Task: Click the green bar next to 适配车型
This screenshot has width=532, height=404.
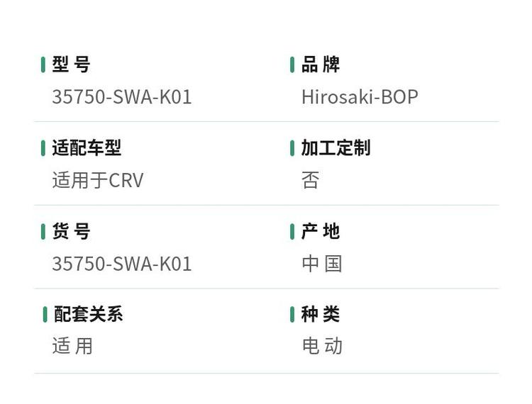Action: [x=43, y=148]
